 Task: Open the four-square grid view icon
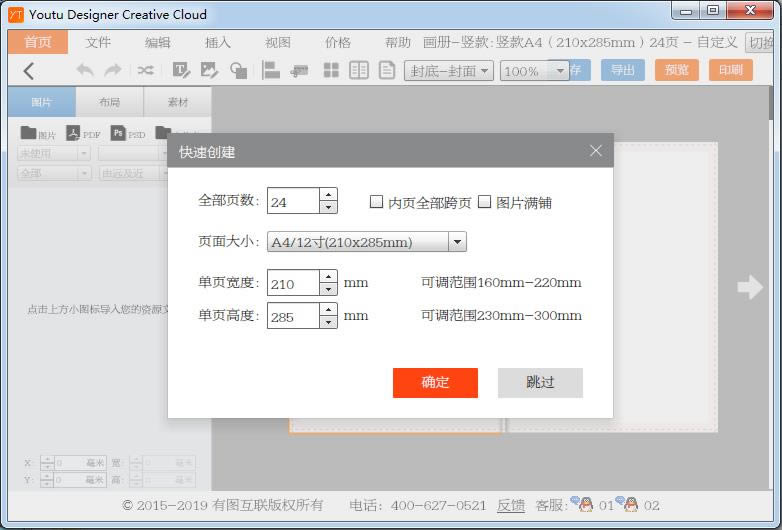click(x=331, y=70)
